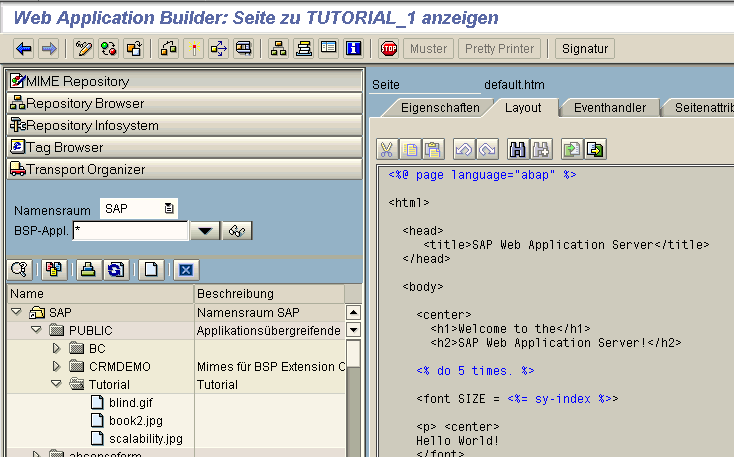The image size is (734, 457).
Task: Click the Copy icon in editor
Action: (410, 150)
